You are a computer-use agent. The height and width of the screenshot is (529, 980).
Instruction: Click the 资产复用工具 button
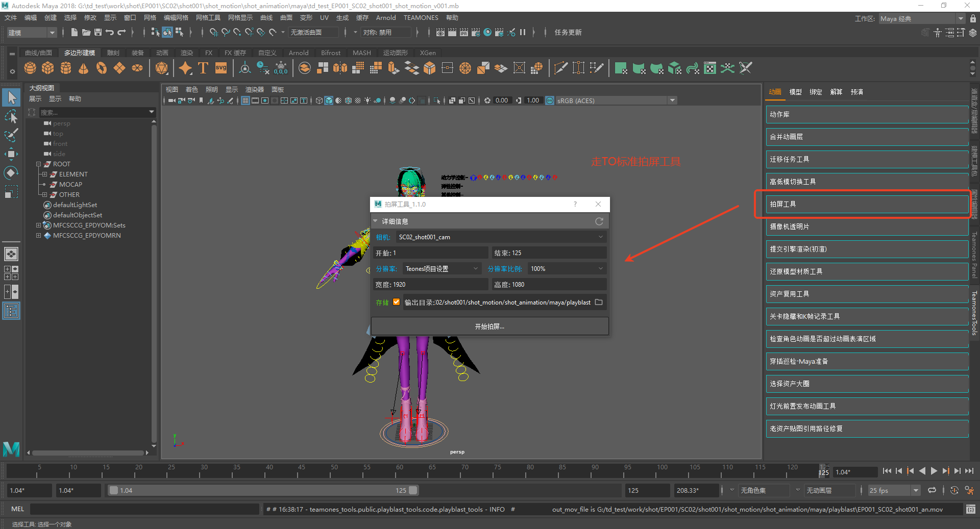[x=867, y=294]
